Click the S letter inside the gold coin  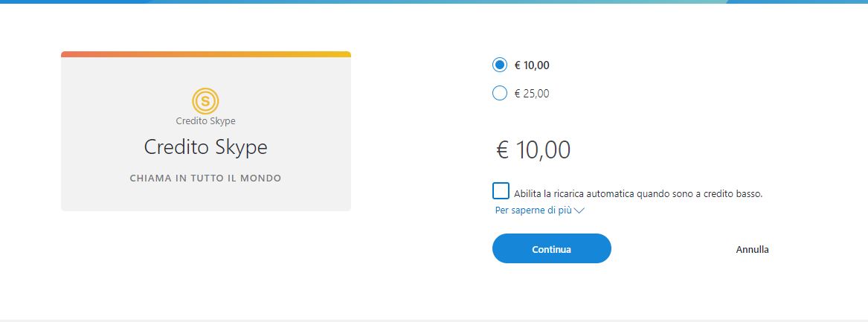click(x=205, y=100)
